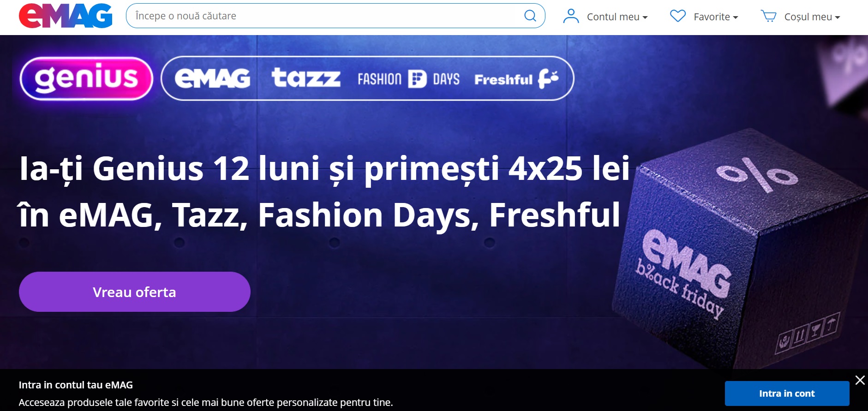The height and width of the screenshot is (411, 868).
Task: Click the Freshful logo in banner
Action: (516, 79)
